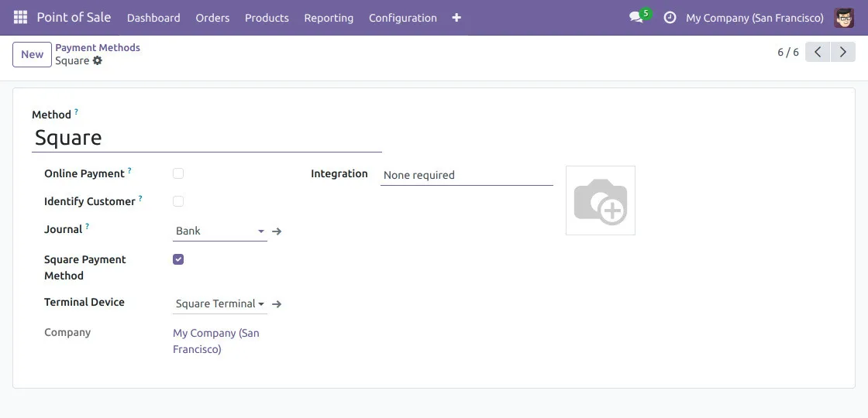Click the 6 / 6 pager counter
868x418 pixels.
(x=787, y=52)
